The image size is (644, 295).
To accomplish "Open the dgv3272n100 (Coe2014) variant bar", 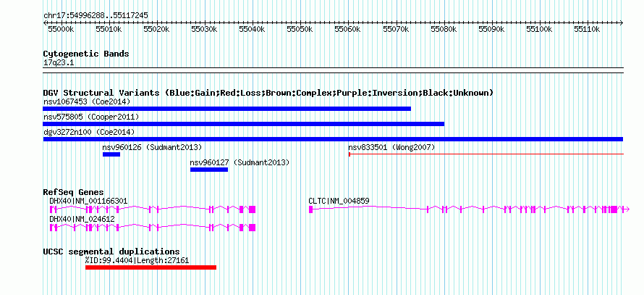I will pyautogui.click(x=333, y=139).
